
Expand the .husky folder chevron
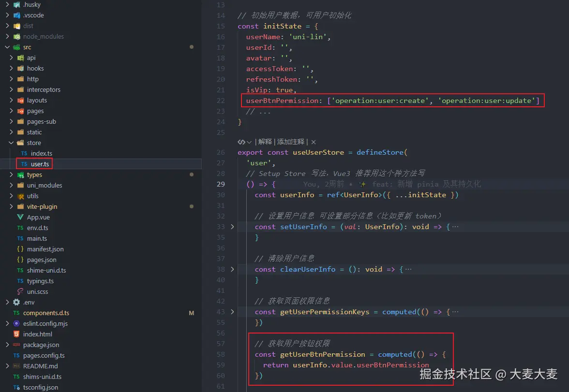coord(7,4)
